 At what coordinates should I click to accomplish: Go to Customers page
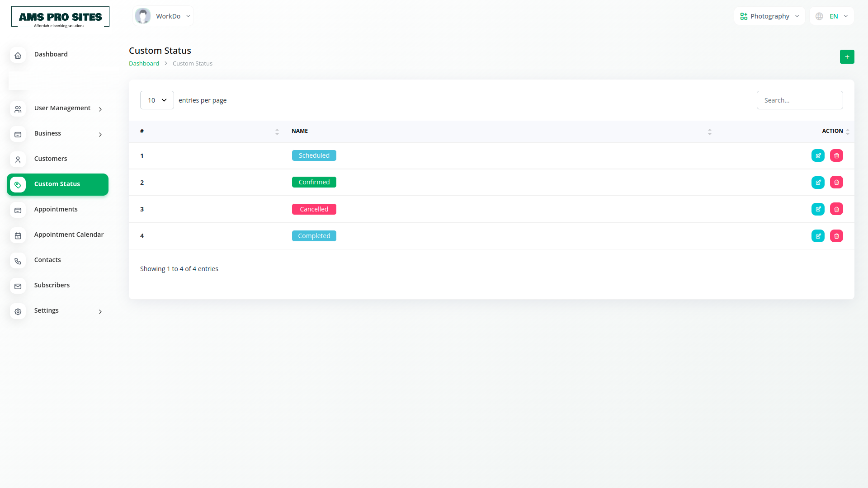click(x=51, y=159)
